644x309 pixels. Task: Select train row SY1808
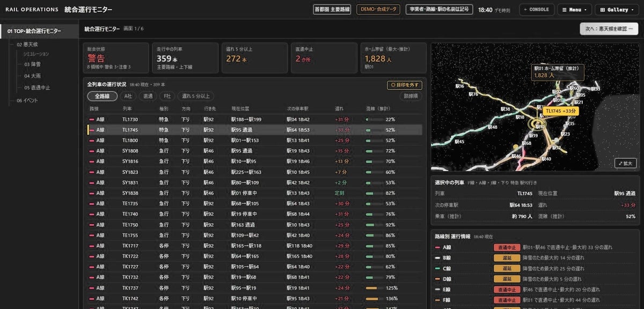pos(255,151)
